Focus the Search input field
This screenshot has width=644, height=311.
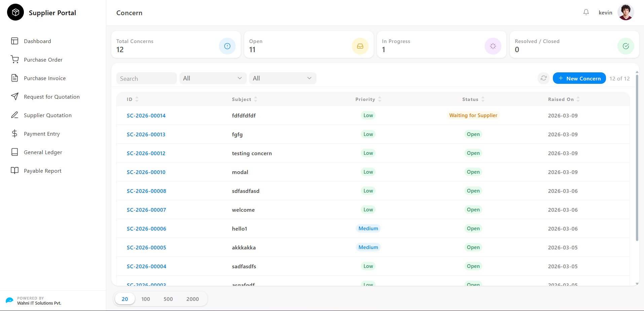147,78
